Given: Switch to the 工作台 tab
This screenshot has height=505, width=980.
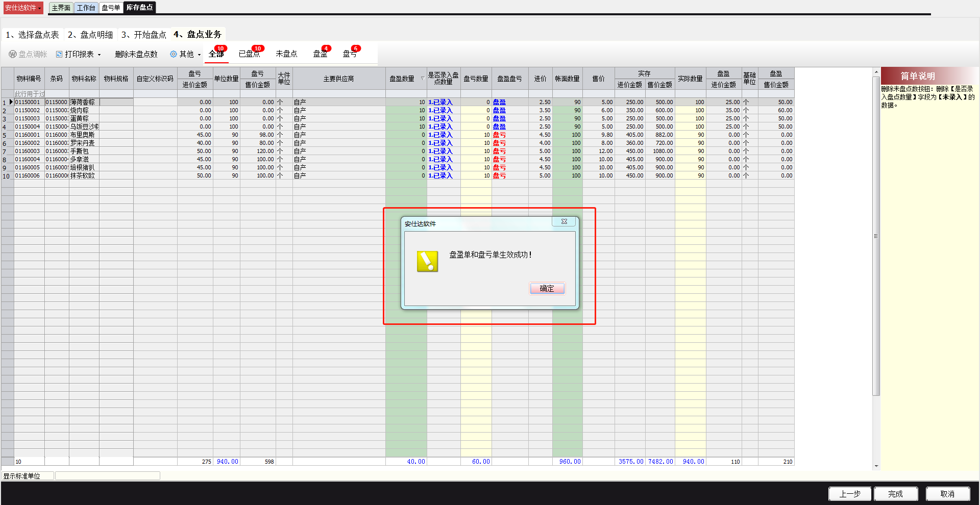Looking at the screenshot, I should coord(86,8).
